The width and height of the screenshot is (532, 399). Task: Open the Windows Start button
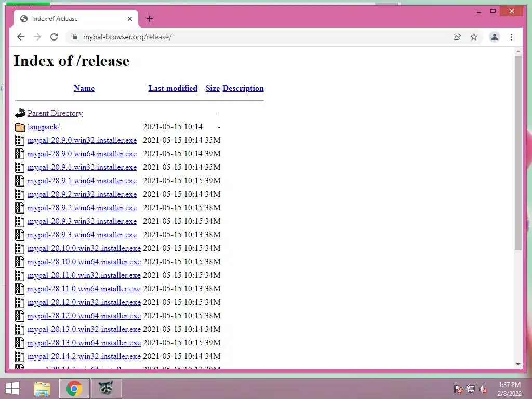coord(12,389)
